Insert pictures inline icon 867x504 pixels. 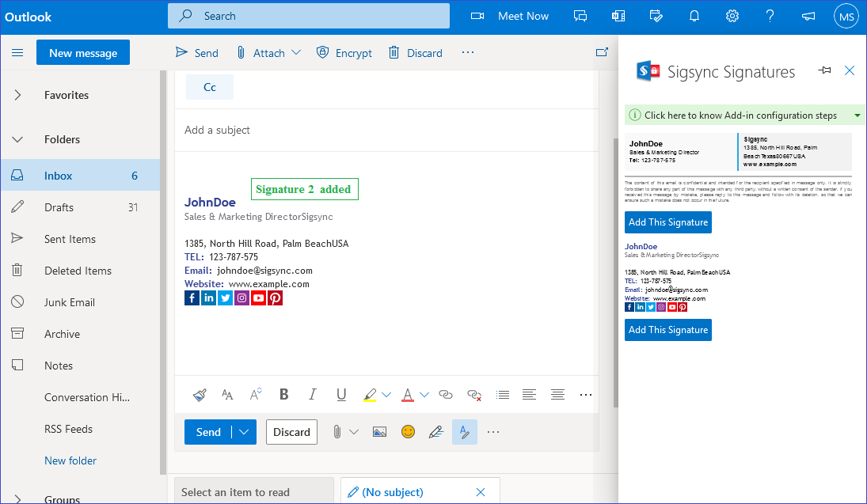pos(379,432)
